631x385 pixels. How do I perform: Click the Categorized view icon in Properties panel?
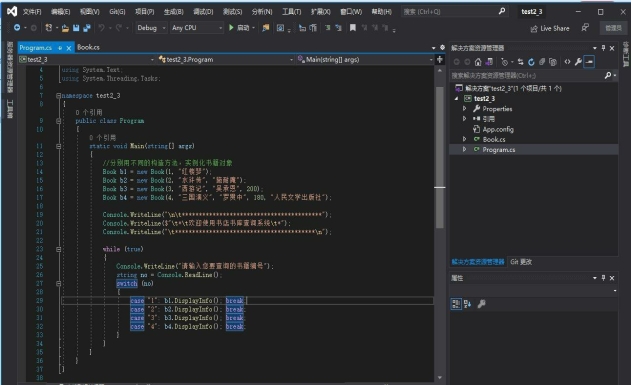[456, 304]
